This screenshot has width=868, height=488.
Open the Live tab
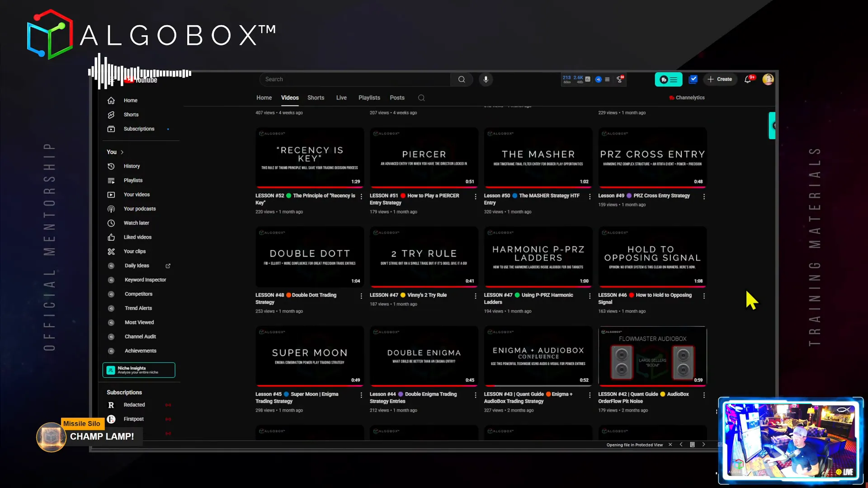pyautogui.click(x=341, y=98)
